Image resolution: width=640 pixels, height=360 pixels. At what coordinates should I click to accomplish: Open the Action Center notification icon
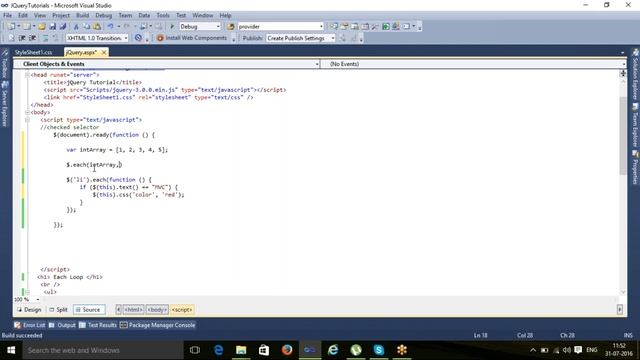pyautogui.click(x=578, y=350)
